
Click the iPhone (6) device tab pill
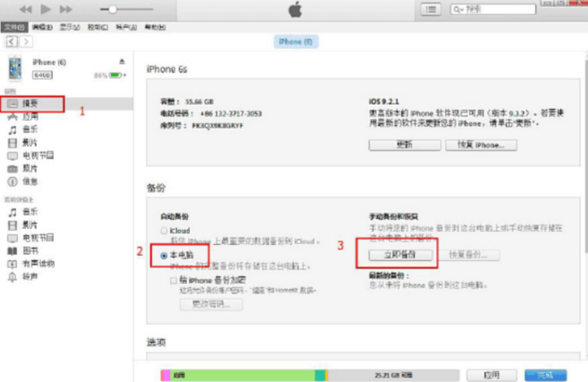[294, 42]
